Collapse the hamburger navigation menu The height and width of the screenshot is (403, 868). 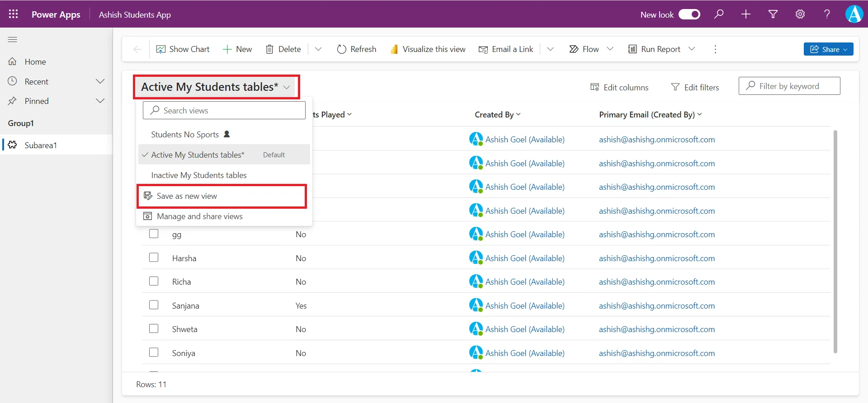click(13, 40)
